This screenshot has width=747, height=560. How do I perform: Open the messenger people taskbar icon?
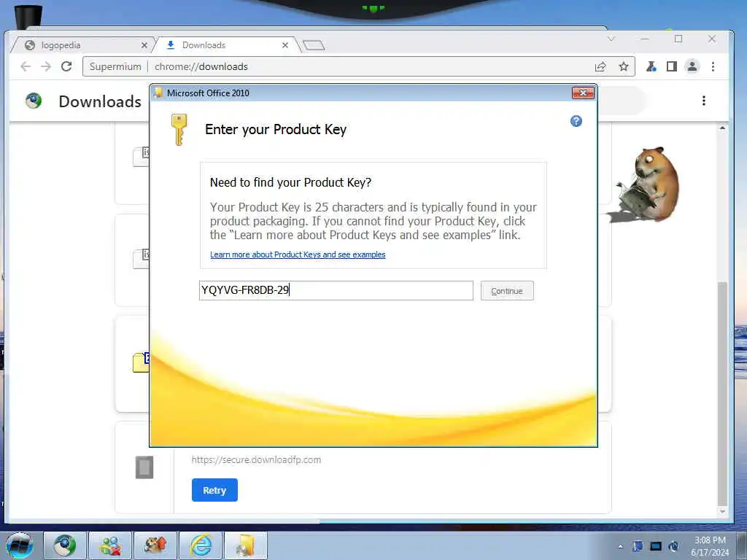(x=110, y=545)
